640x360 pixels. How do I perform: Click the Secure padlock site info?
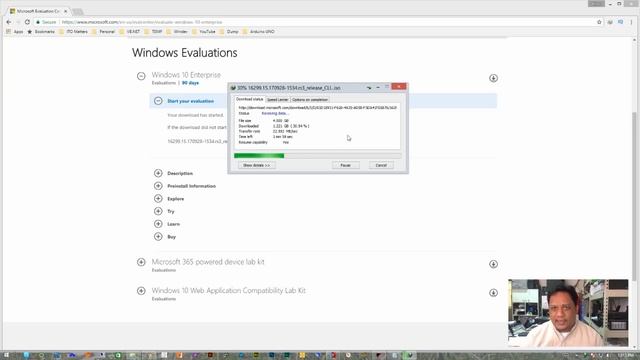tap(46, 22)
